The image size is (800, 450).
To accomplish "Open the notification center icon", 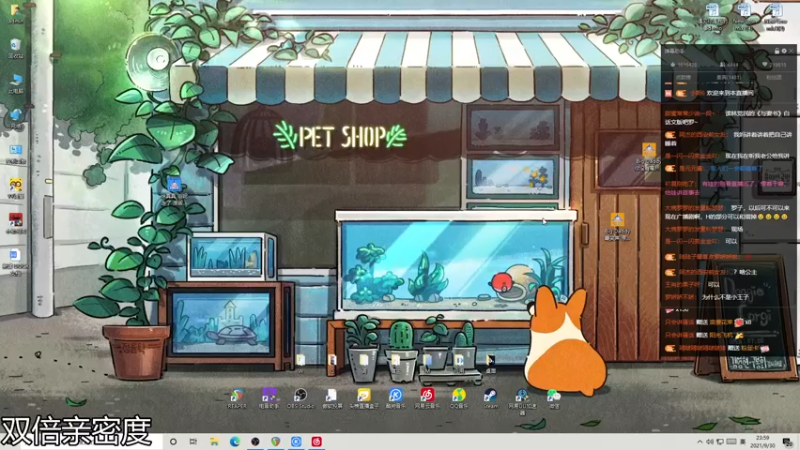I will pos(787,441).
